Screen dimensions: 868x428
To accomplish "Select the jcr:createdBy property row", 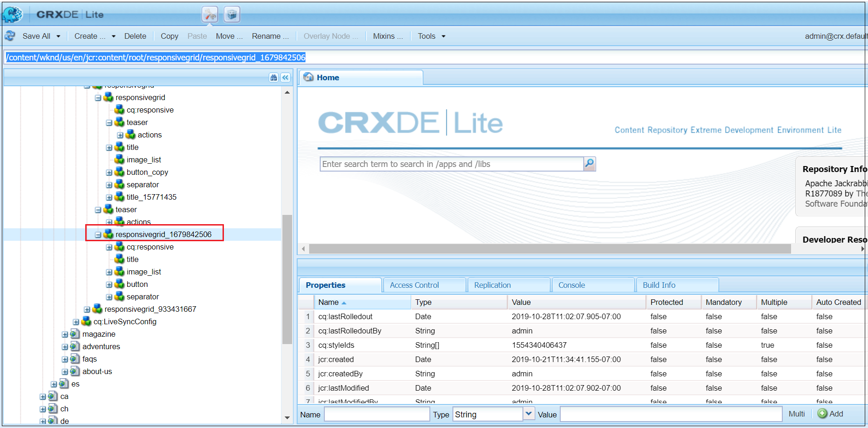I will [x=581, y=374].
